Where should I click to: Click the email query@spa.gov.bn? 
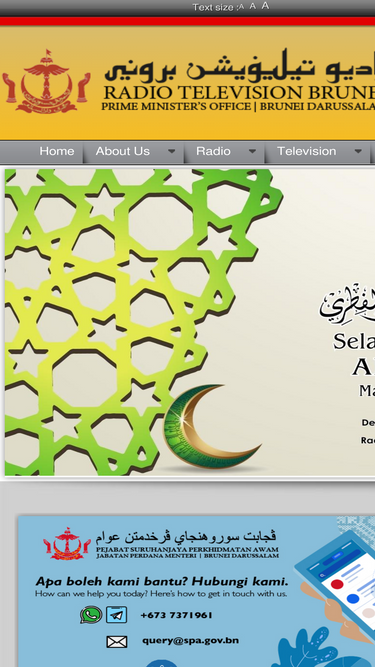(x=190, y=641)
